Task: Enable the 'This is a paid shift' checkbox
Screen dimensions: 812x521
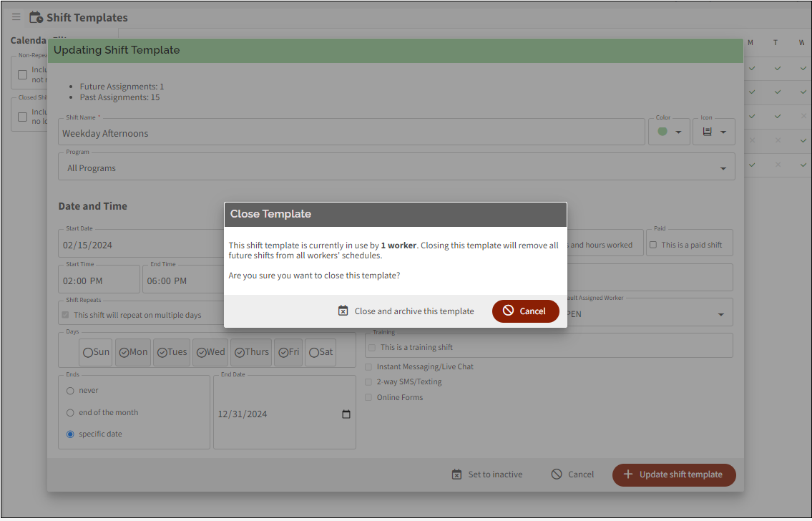Action: click(x=653, y=245)
